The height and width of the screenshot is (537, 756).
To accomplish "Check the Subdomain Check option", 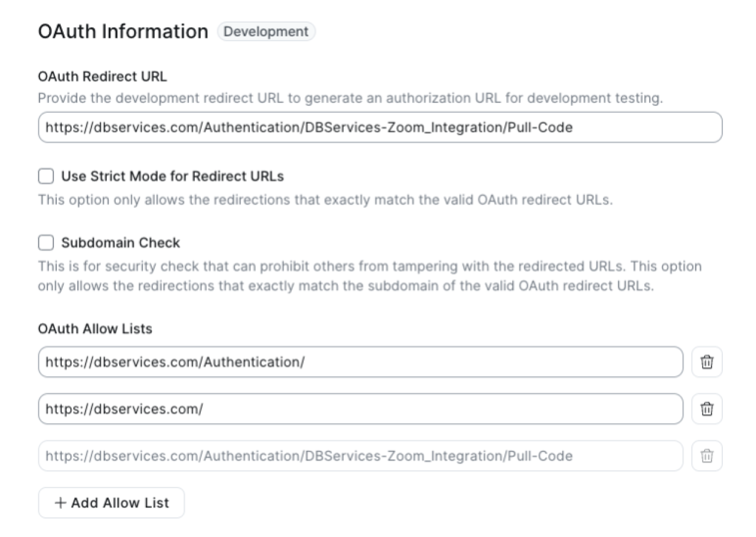I will pos(45,242).
